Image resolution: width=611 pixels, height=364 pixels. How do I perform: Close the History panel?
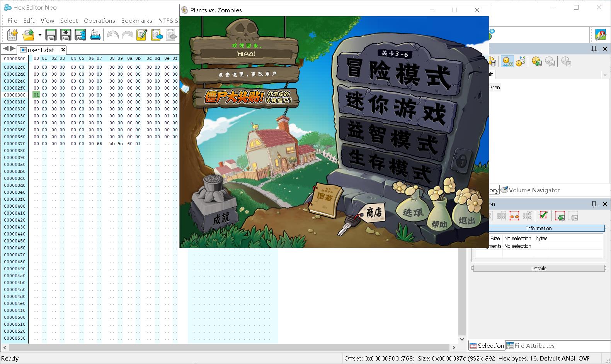[x=605, y=49]
